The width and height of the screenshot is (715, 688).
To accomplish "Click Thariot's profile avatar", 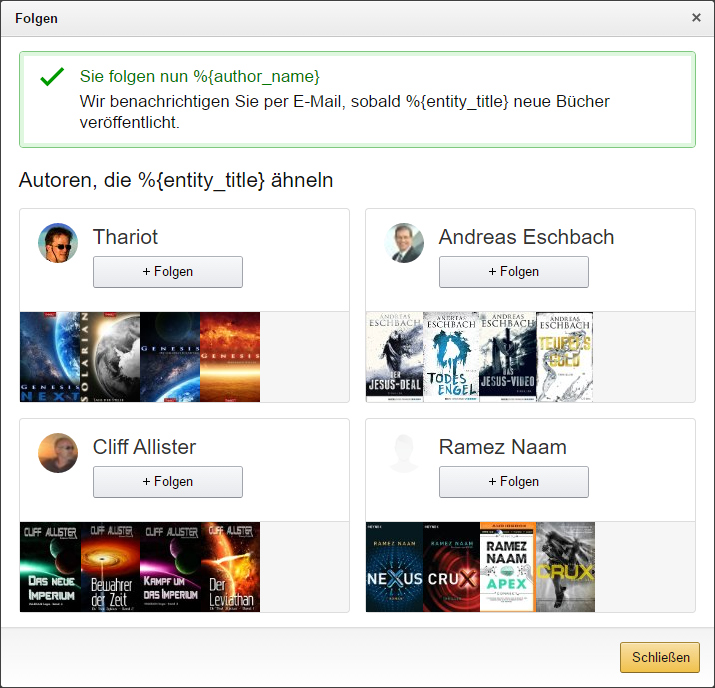I will click(58, 243).
